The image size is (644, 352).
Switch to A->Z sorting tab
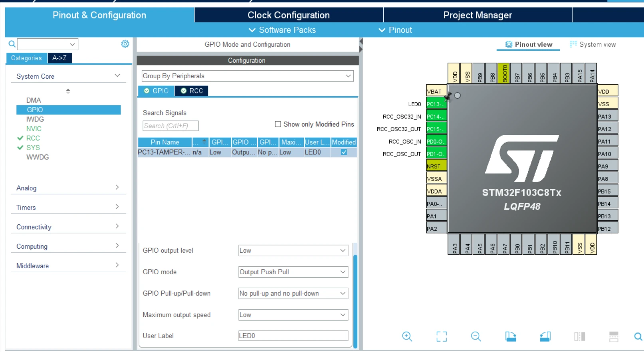59,58
